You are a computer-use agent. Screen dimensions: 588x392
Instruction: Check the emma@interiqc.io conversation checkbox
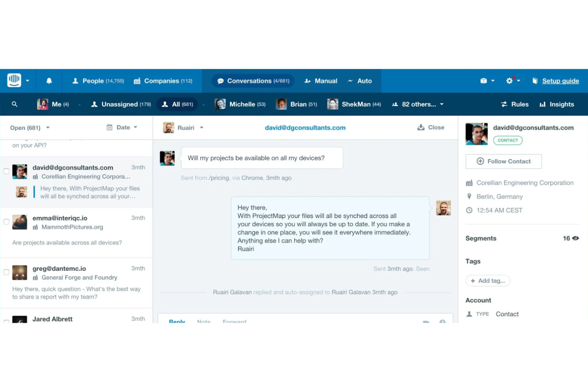coord(6,222)
